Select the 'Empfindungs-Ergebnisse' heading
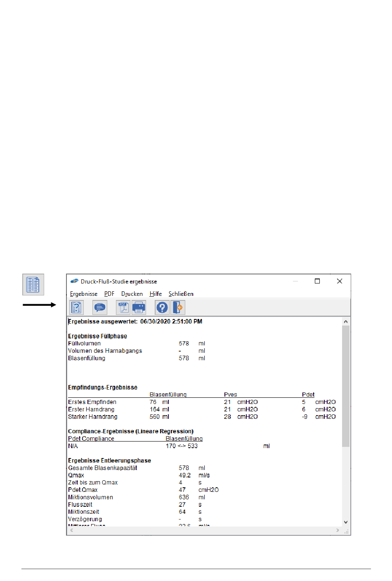The height and width of the screenshot is (581, 392). click(103, 387)
